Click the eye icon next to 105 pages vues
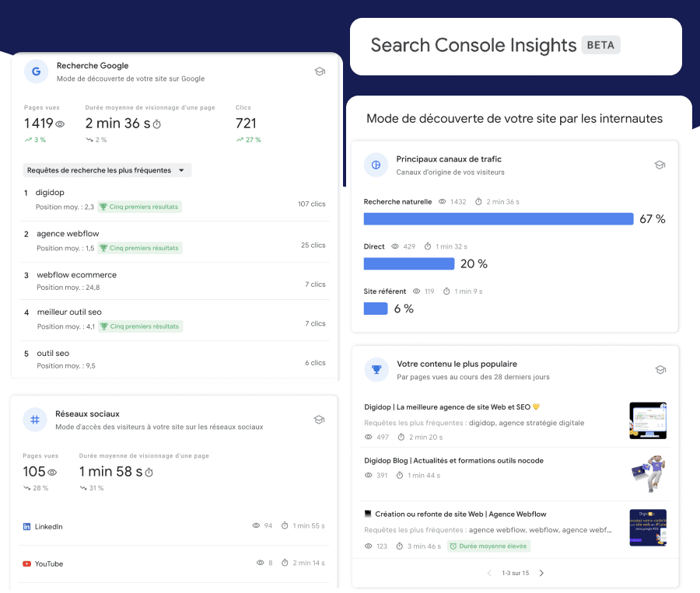This screenshot has height=593, width=700. 52,473
